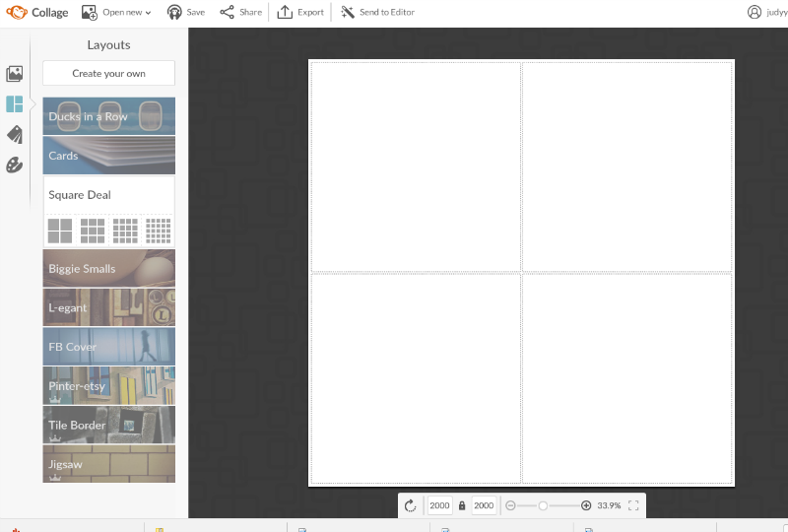Click Save in the top toolbar
The image size is (788, 532).
point(186,12)
